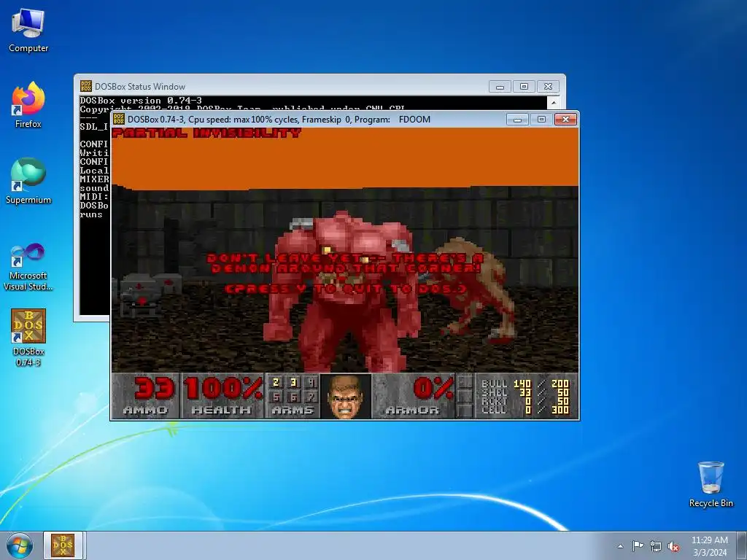Click the 33 ammo counter
The width and height of the screenshot is (747, 560).
pos(155,388)
